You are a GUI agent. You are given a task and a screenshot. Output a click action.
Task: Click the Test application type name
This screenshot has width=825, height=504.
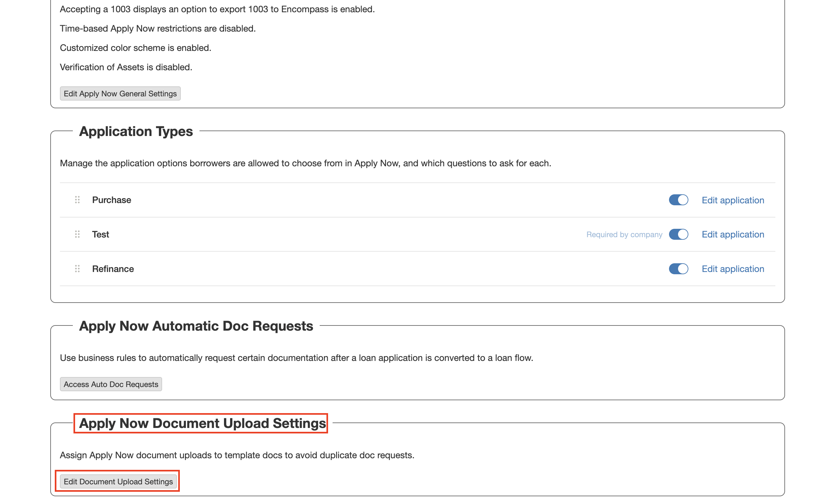101,234
